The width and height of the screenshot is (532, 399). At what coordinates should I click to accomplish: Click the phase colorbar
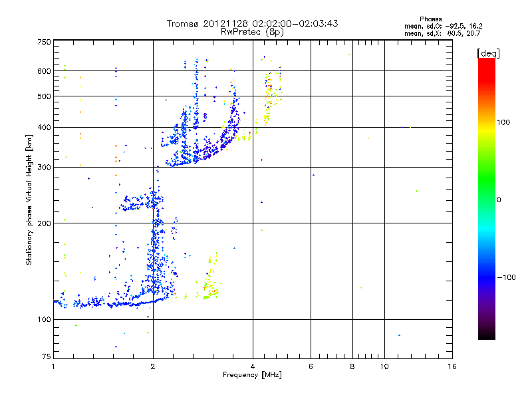(x=487, y=198)
